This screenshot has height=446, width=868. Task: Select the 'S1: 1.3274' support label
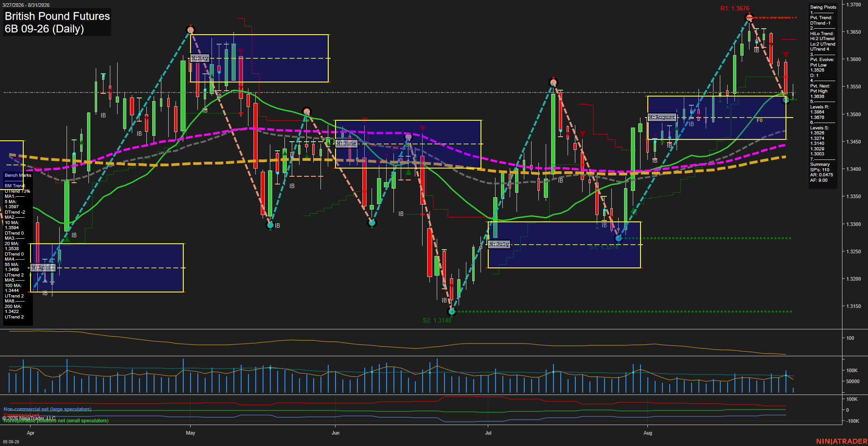point(604,247)
